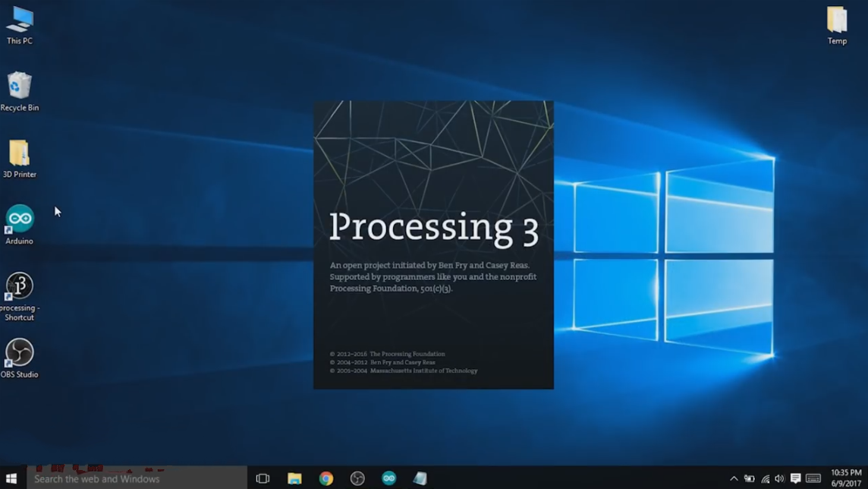The height and width of the screenshot is (489, 868).
Task: Check the battery status tray icon
Action: click(x=749, y=478)
